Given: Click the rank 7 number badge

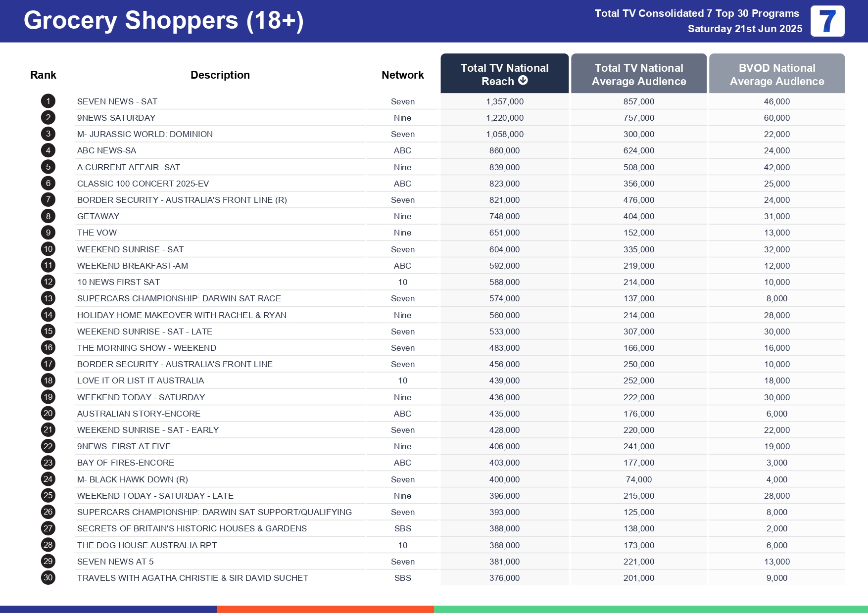Looking at the screenshot, I should click(48, 200).
